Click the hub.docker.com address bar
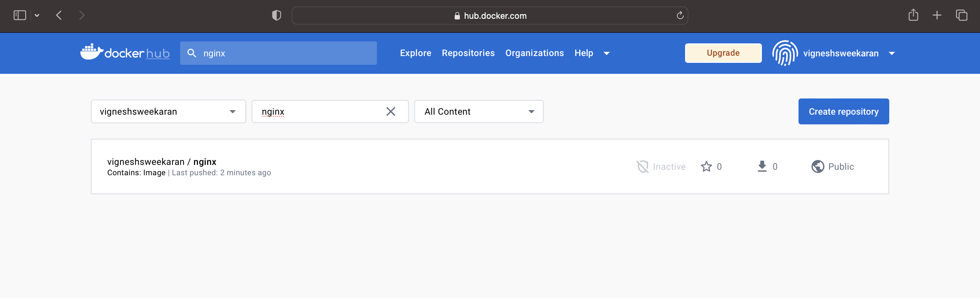This screenshot has height=298, width=980. 490,16
